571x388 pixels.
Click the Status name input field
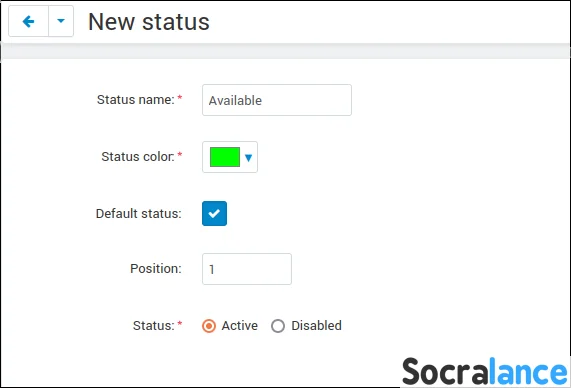(x=277, y=100)
